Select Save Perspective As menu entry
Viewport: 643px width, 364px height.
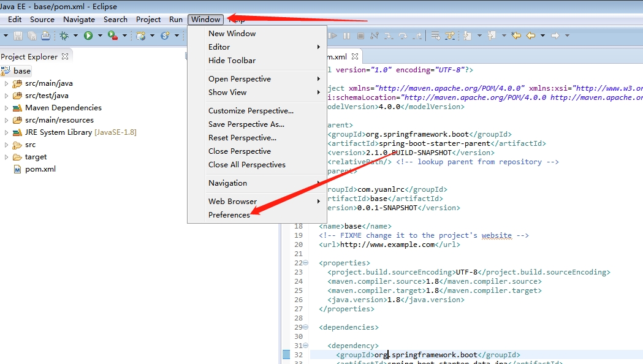click(257, 124)
